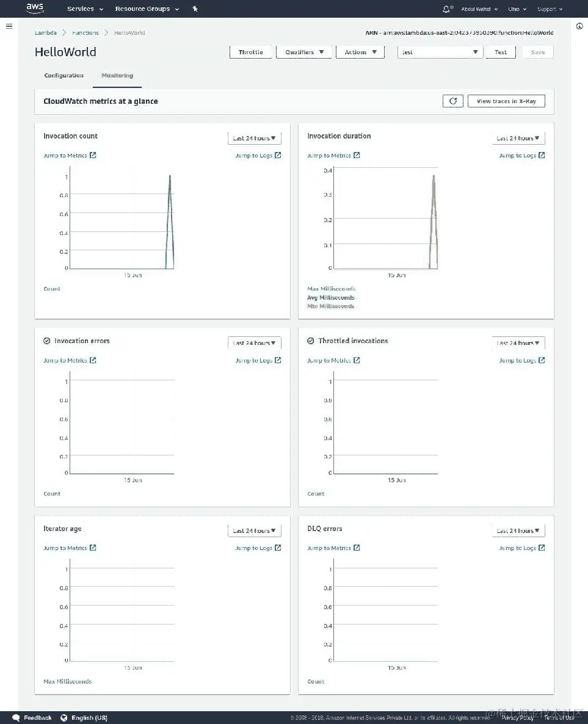Viewport: 588px width, 724px height.
Task: Change Invocation duration time range dropdown
Action: click(x=518, y=138)
